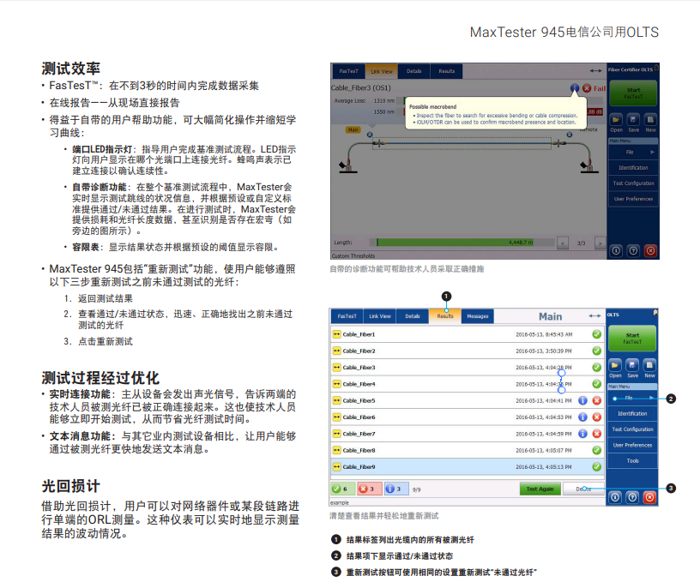Expand the File menu in the Results screen
The image size is (700, 588).
click(632, 398)
